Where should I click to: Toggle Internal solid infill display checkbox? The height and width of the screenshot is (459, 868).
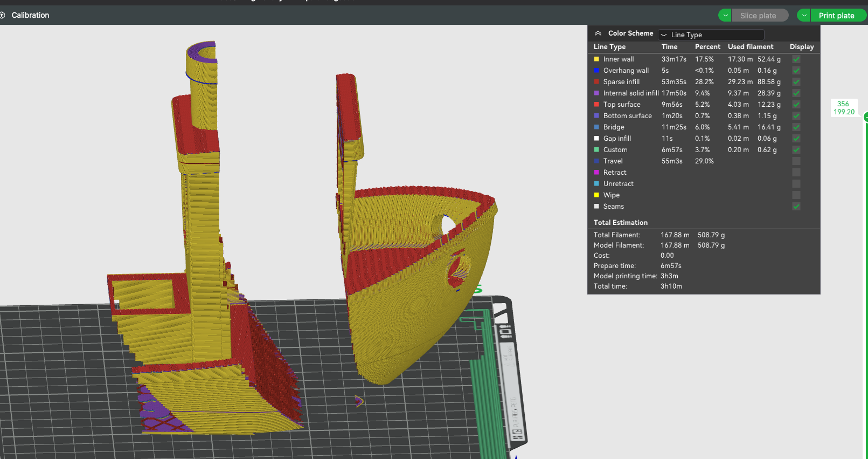796,93
